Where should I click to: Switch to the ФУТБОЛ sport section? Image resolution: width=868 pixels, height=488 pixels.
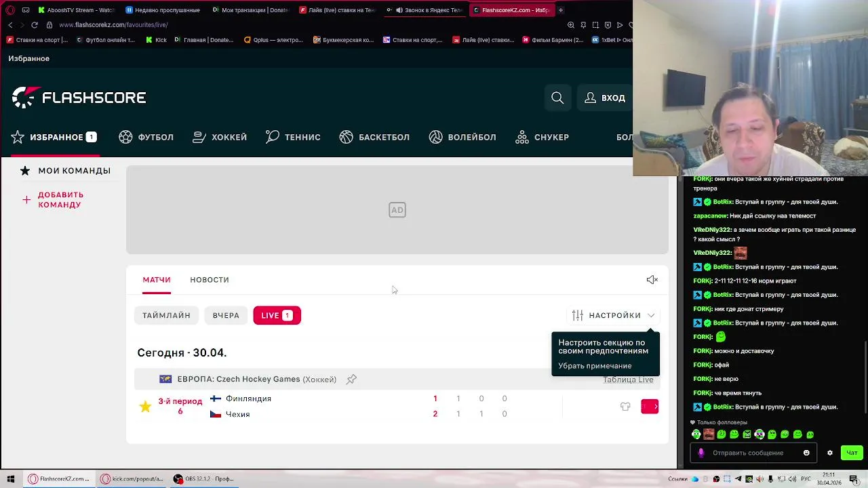point(146,137)
